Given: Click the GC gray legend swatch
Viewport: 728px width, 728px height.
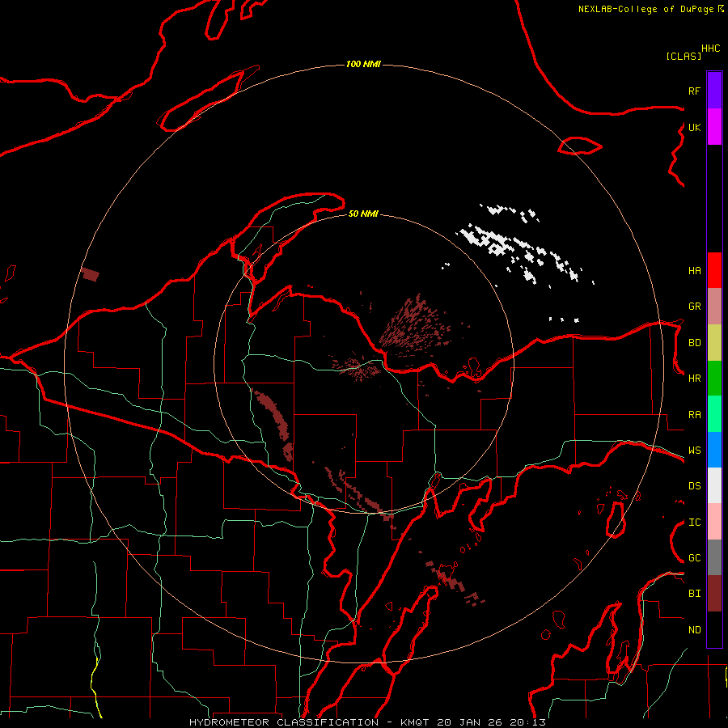Looking at the screenshot, I should point(714,557).
